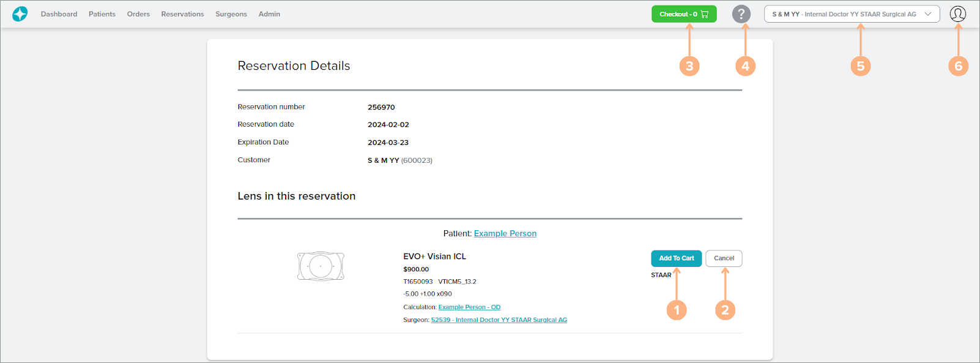980x363 pixels.
Task: Open the Surgeons menu item
Action: point(231,14)
